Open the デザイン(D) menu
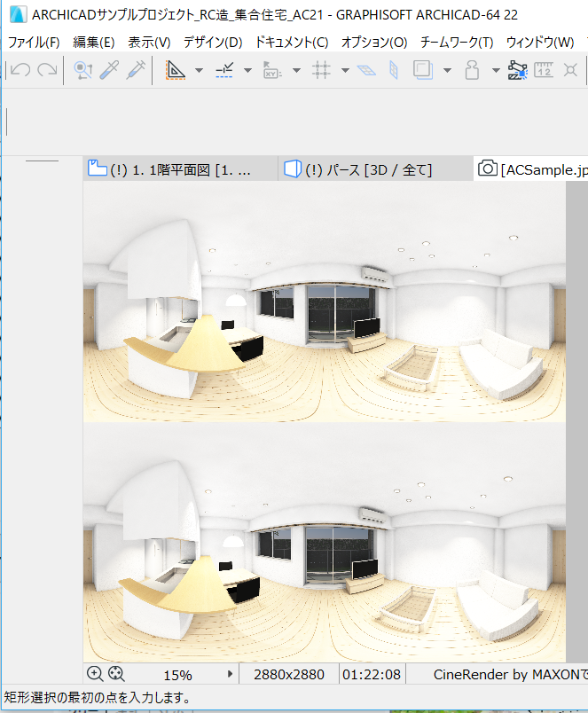The width and height of the screenshot is (588, 713). (x=213, y=43)
